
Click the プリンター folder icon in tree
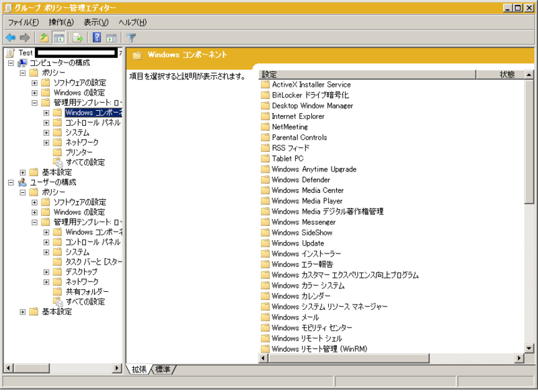click(x=57, y=152)
